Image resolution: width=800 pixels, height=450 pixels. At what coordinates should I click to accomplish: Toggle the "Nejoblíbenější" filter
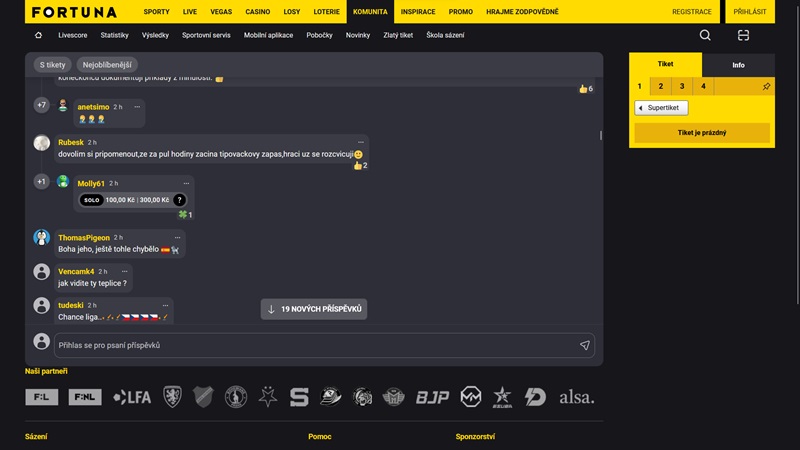[x=107, y=65]
